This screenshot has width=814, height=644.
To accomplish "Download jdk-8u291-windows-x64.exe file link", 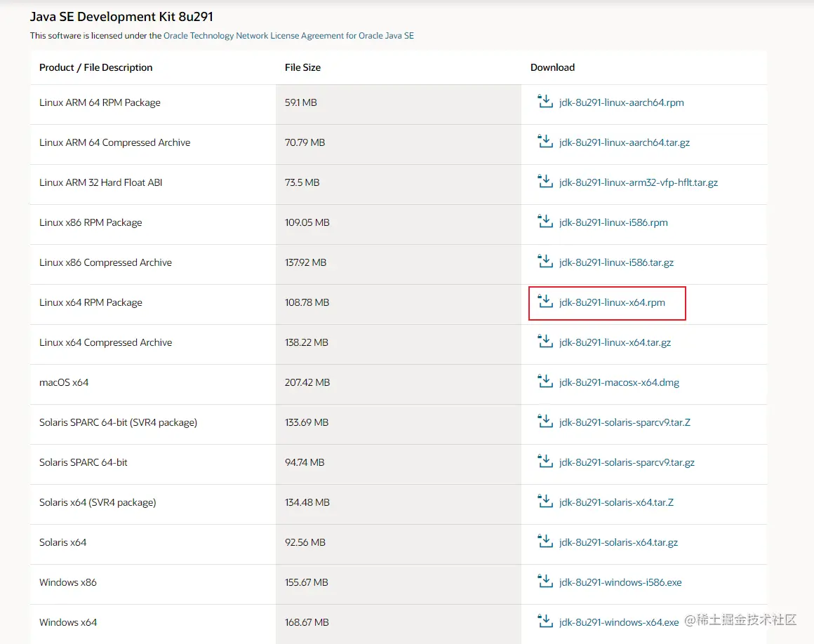I will (619, 622).
